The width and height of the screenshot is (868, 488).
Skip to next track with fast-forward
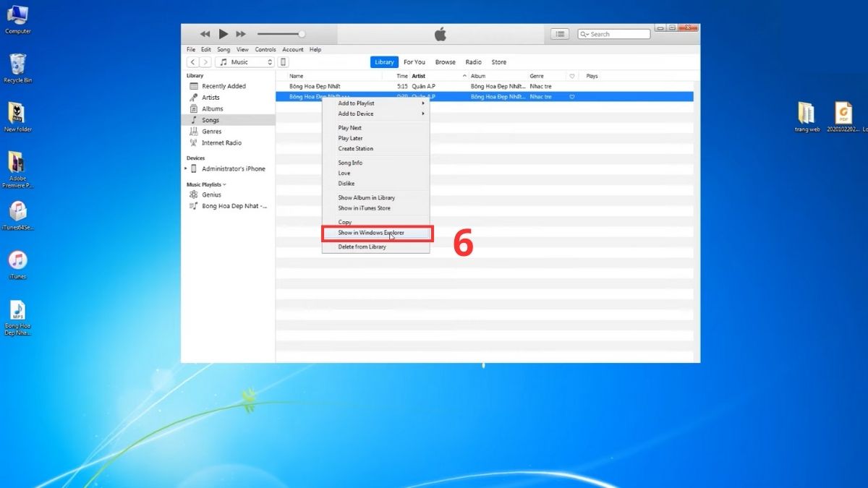(x=241, y=34)
